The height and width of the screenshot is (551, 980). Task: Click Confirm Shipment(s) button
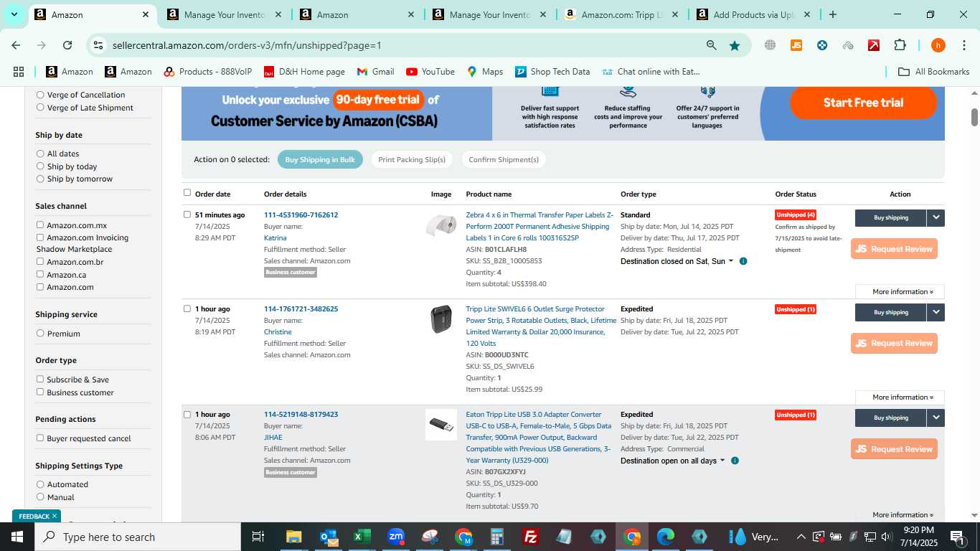pos(504,159)
